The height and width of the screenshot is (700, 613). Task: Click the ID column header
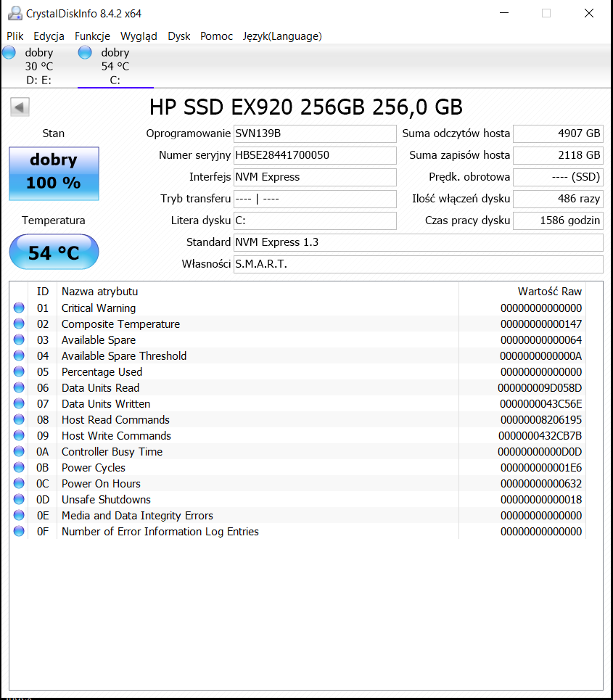[x=42, y=292]
